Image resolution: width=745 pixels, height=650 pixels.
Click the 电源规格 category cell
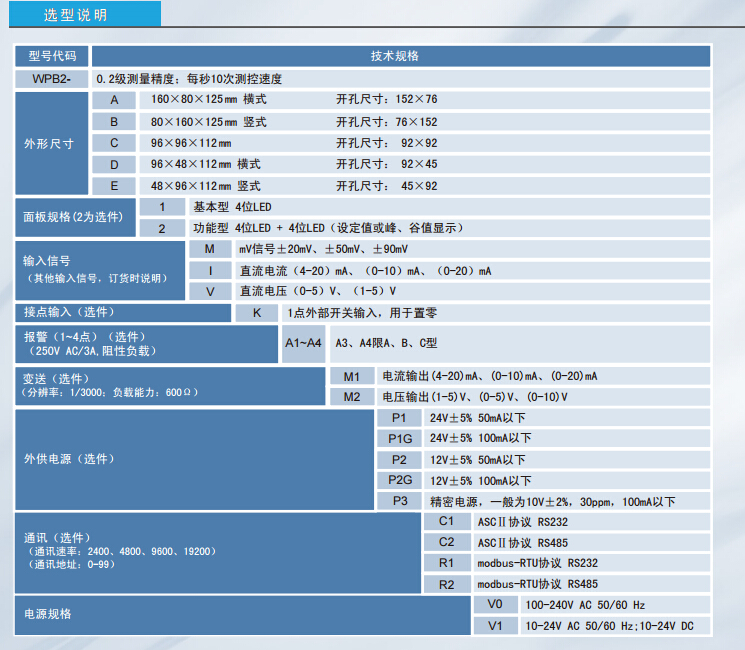click(240, 614)
